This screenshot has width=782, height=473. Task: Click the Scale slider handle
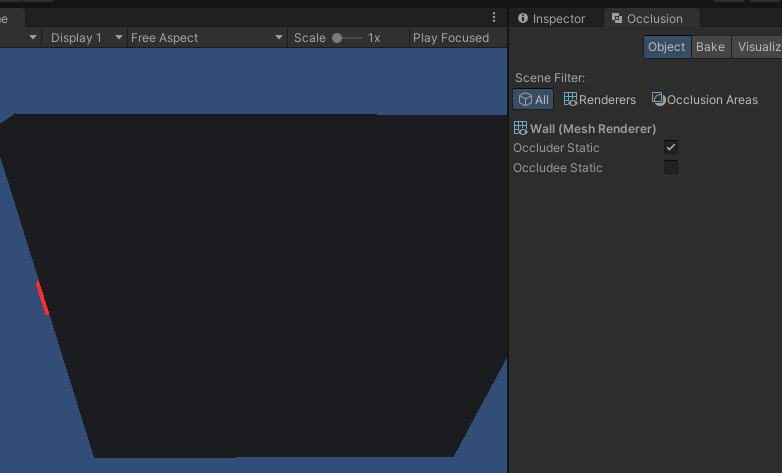pos(338,37)
